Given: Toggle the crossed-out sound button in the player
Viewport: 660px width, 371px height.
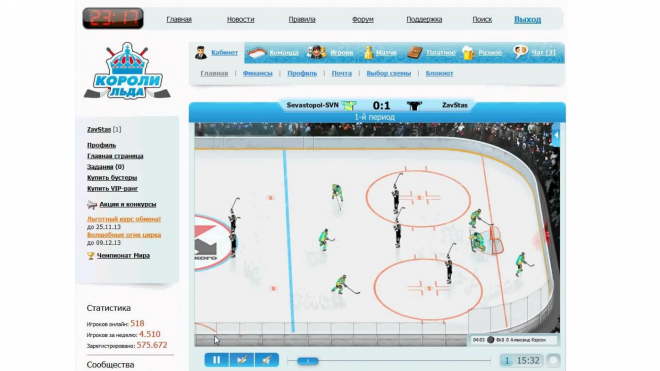Looking at the screenshot, I should 266,360.
